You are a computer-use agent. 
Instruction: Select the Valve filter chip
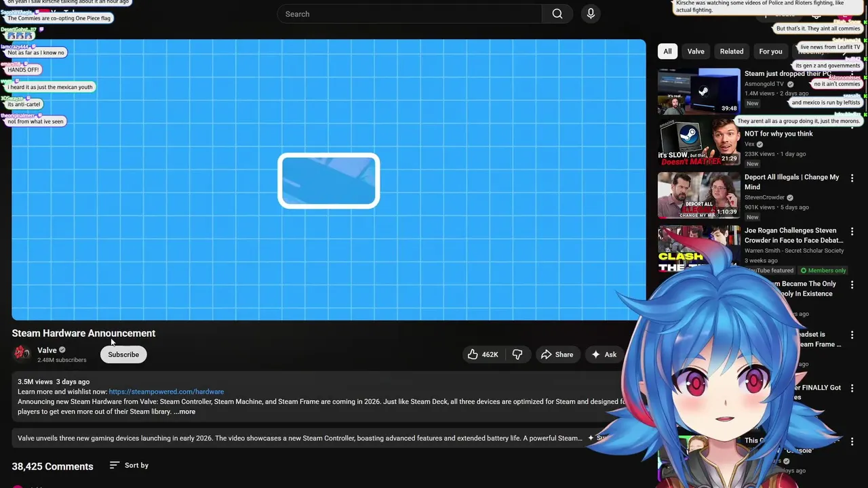click(696, 52)
